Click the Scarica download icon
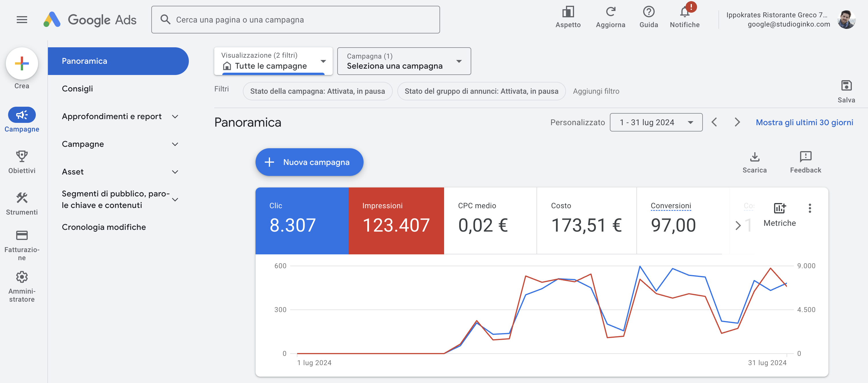 pos(755,157)
